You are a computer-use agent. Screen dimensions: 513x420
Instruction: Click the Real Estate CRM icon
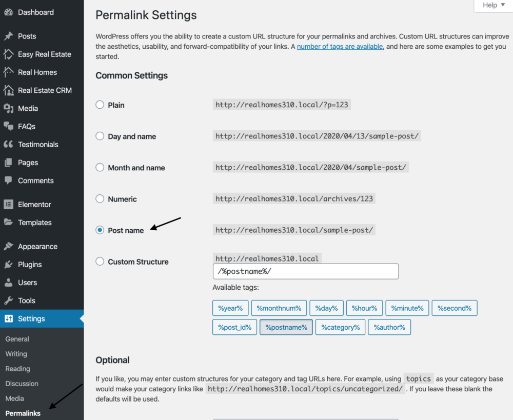click(9, 90)
